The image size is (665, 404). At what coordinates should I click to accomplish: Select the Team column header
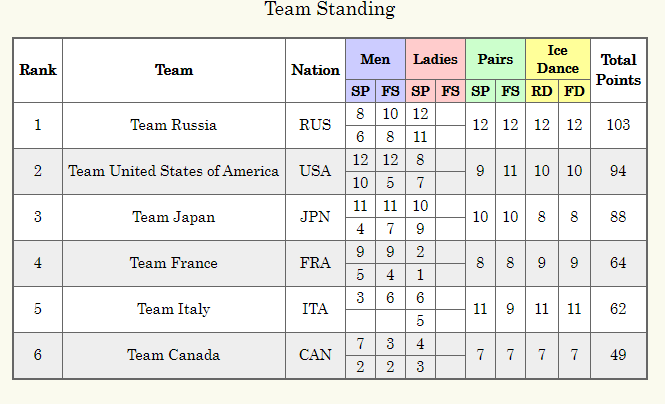(x=174, y=70)
